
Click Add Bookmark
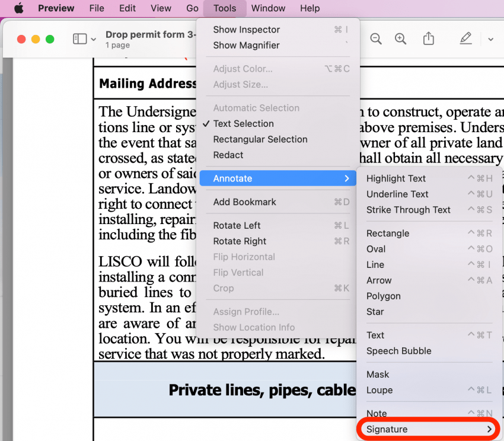click(x=244, y=202)
